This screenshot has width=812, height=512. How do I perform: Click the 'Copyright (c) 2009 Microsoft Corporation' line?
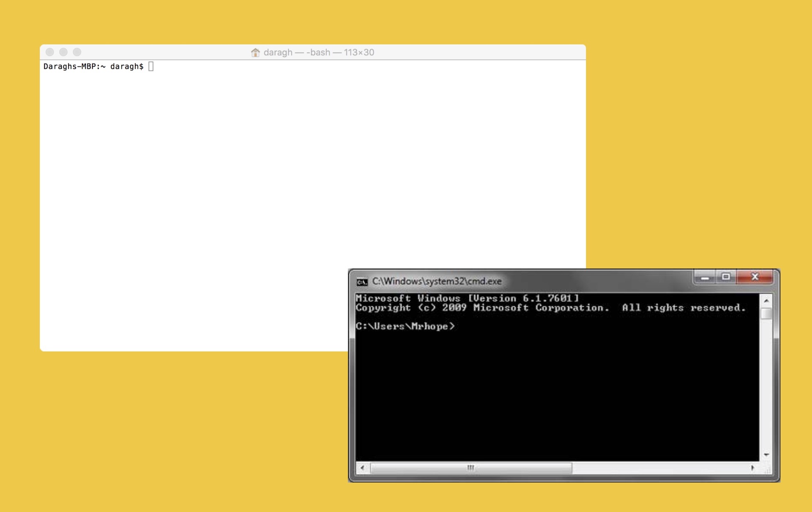[x=482, y=308]
